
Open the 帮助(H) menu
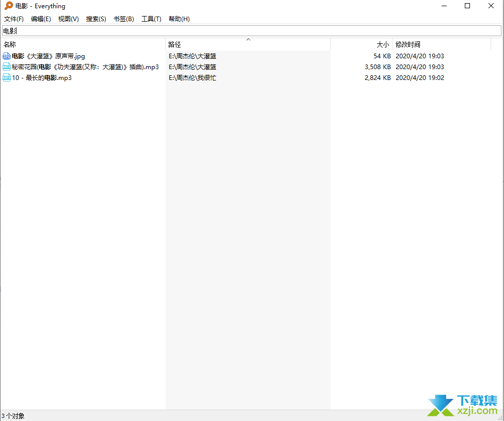(179, 19)
